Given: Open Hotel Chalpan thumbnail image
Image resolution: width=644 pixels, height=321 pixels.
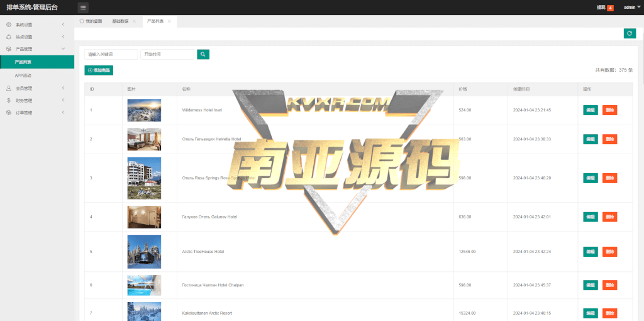Looking at the screenshot, I should click(x=144, y=285).
